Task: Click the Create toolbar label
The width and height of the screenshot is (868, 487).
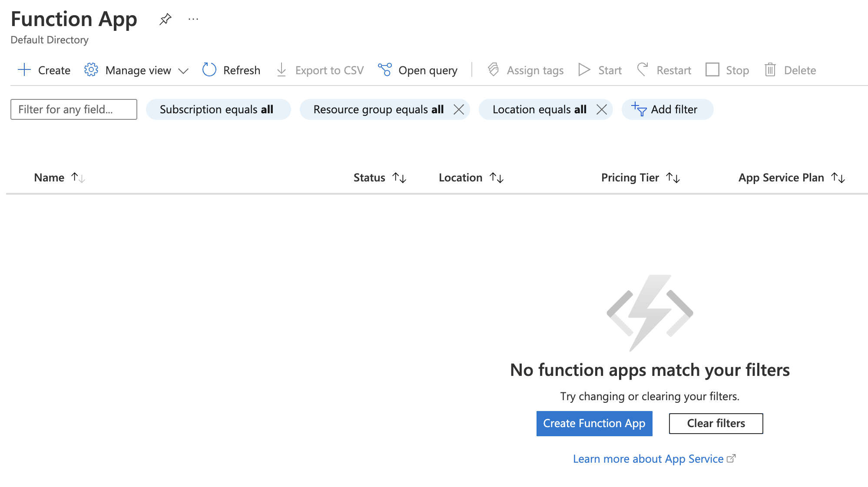Action: [54, 70]
